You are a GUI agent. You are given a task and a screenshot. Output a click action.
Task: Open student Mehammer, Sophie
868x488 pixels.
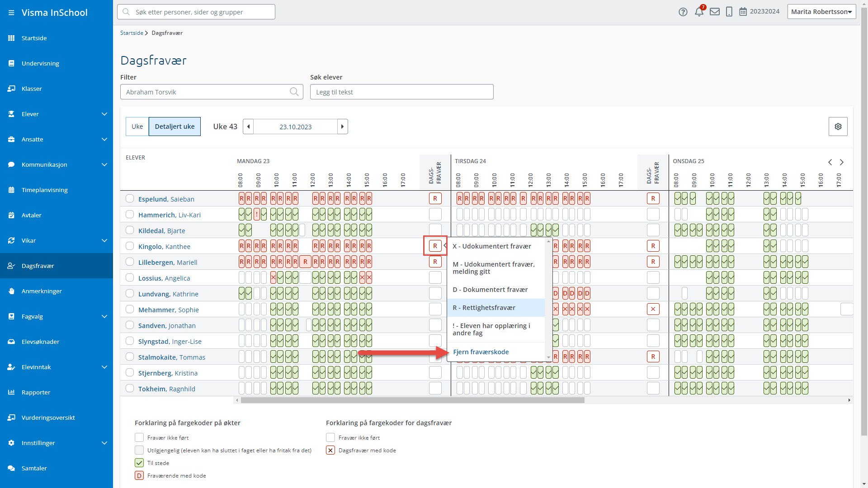(169, 310)
